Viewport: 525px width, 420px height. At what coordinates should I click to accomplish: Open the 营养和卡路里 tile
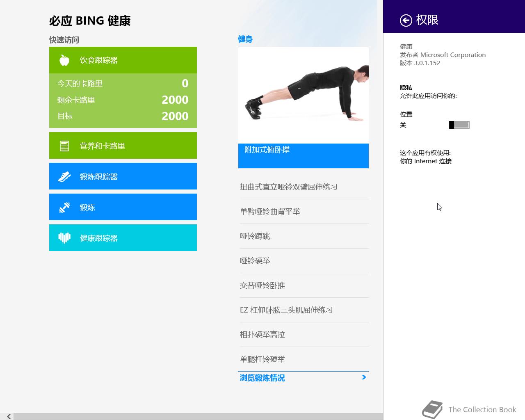pyautogui.click(x=123, y=146)
